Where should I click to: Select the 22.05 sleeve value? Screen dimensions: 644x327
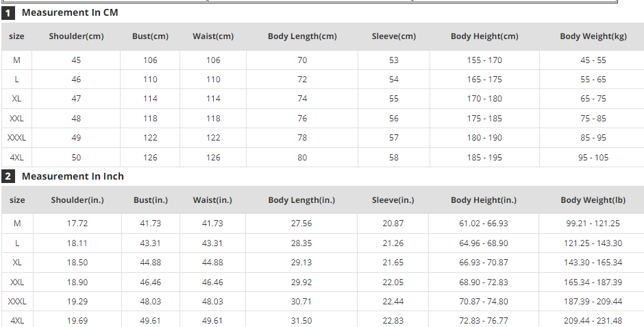pos(393,282)
